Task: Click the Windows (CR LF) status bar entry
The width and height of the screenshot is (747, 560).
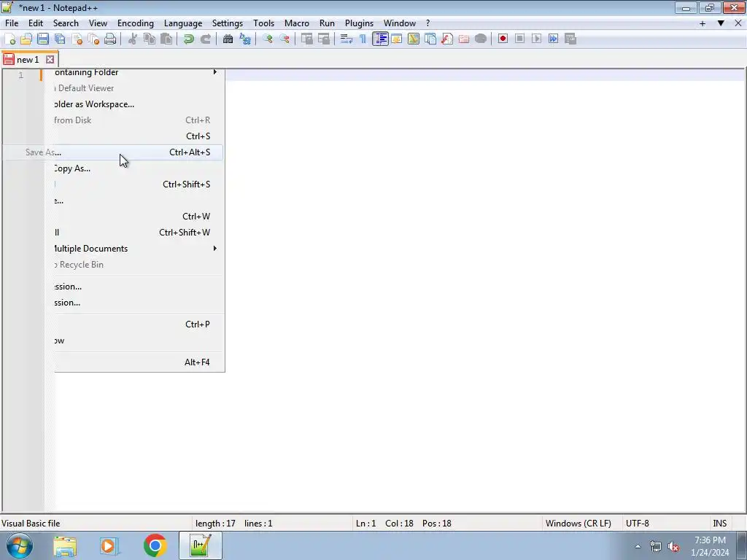Action: coord(578,524)
